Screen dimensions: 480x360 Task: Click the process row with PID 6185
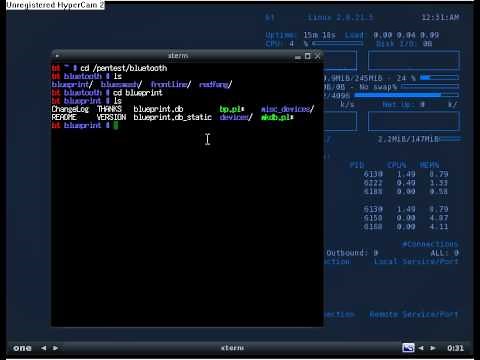coord(406,191)
